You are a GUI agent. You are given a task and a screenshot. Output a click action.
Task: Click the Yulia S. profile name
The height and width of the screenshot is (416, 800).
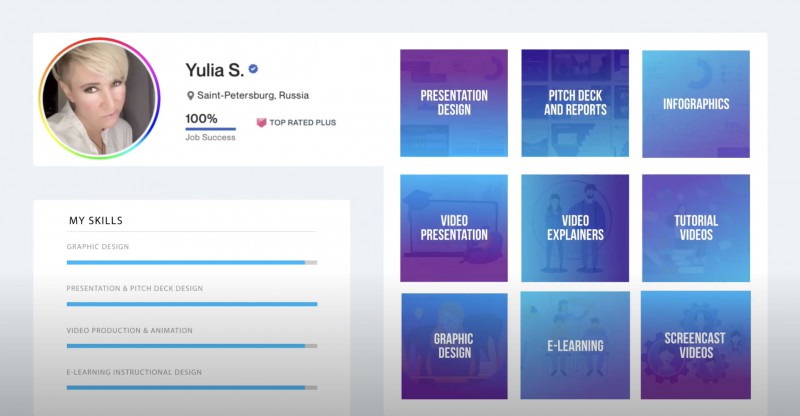pyautogui.click(x=214, y=69)
